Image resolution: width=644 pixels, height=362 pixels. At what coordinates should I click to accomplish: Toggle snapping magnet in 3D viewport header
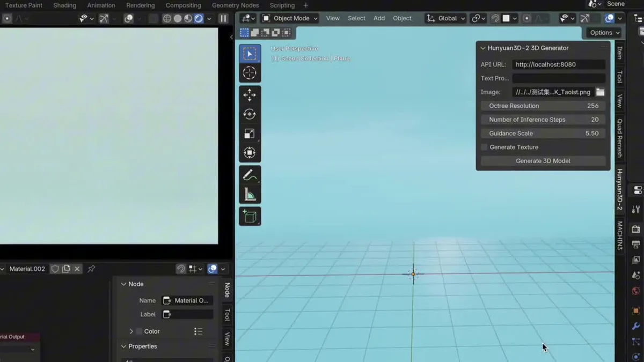point(495,18)
